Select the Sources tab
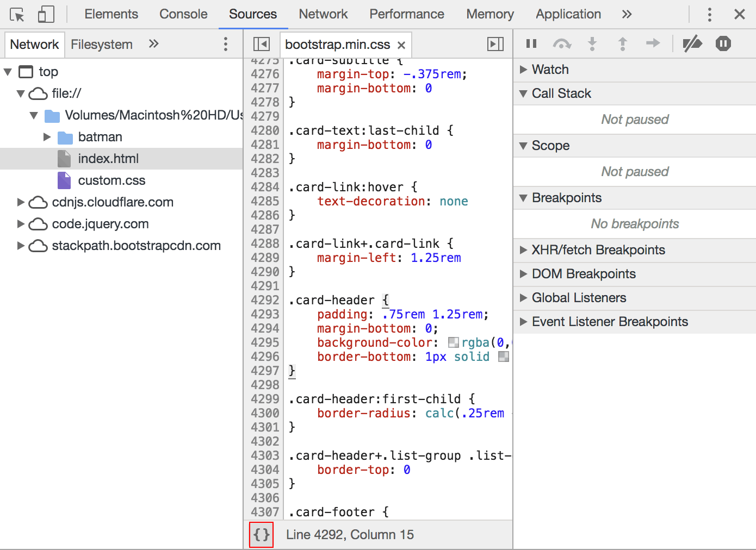The height and width of the screenshot is (550, 756). pyautogui.click(x=253, y=14)
